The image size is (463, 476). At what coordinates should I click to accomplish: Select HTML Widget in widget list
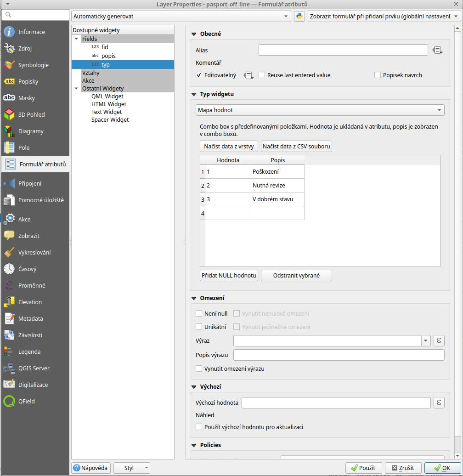(x=108, y=104)
